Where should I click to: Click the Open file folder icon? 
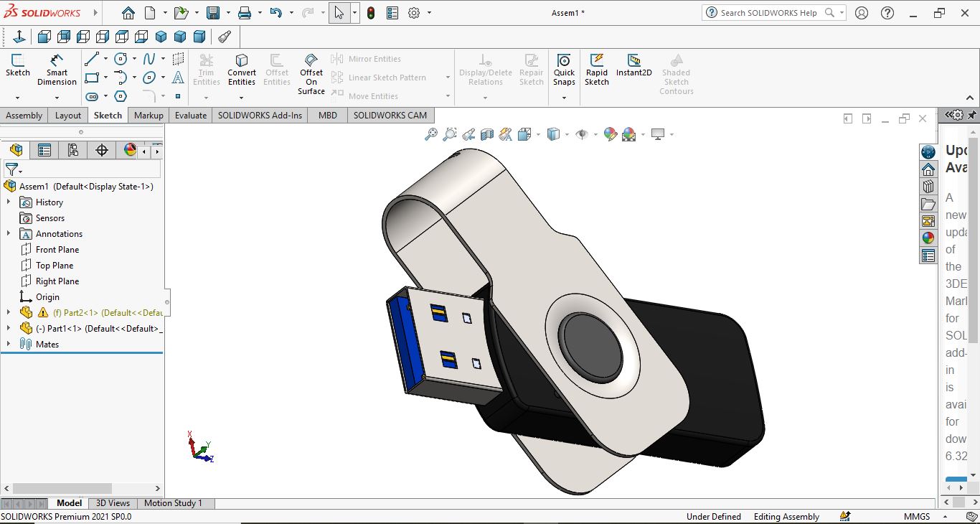pyautogui.click(x=181, y=13)
